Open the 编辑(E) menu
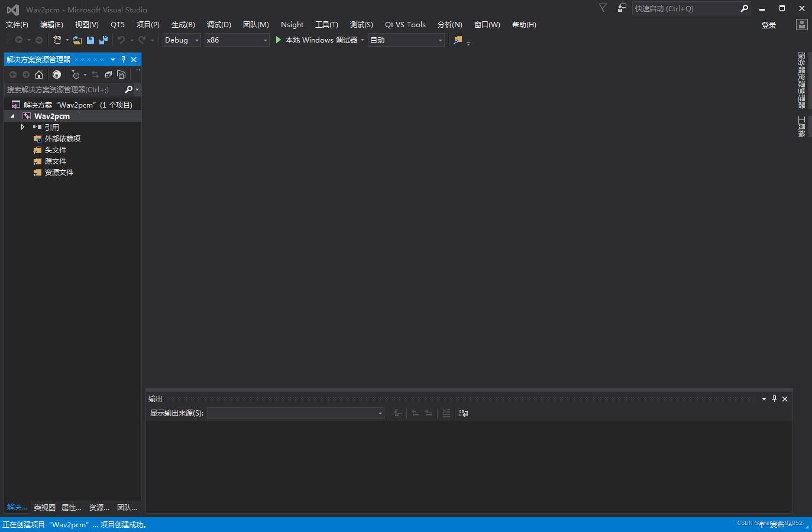Screen dimensions: 812x532 (x=51, y=25)
